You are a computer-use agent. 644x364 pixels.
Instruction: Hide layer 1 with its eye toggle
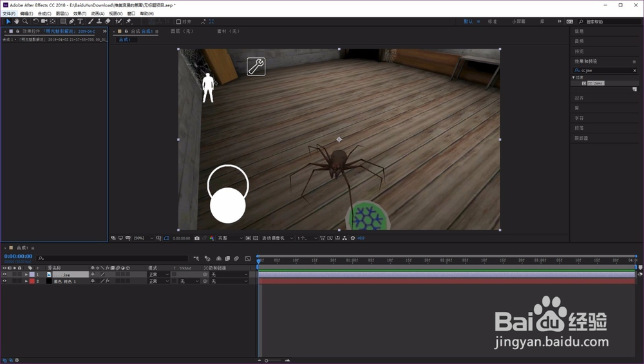click(5, 274)
